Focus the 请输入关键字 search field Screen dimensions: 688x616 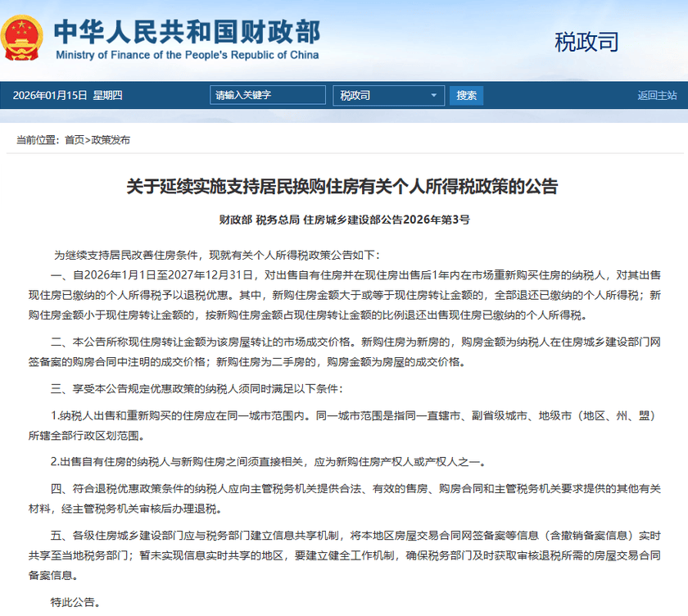click(x=269, y=96)
